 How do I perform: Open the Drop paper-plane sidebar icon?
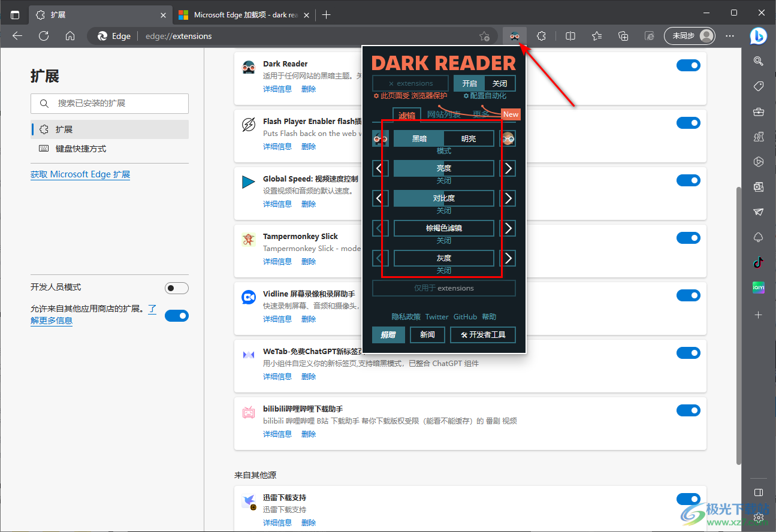(x=759, y=212)
